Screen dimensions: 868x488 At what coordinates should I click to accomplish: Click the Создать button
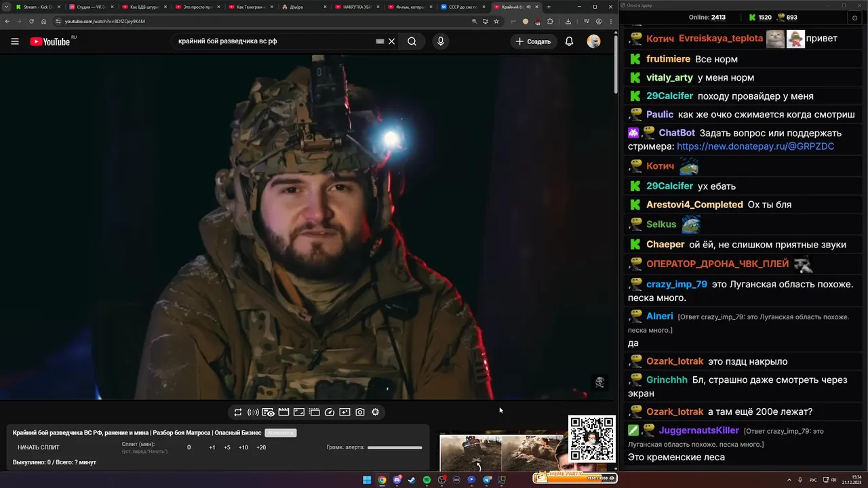point(534,41)
